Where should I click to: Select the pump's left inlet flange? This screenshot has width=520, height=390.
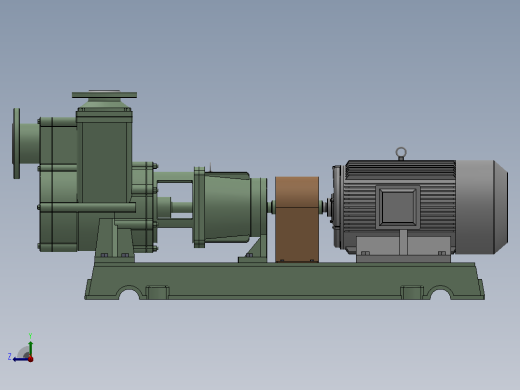[16, 143]
